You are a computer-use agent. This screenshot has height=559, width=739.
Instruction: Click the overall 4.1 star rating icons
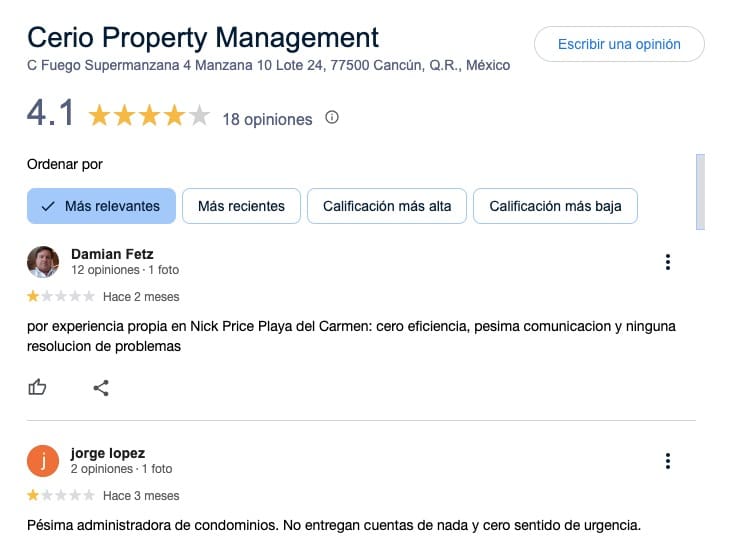(x=149, y=116)
